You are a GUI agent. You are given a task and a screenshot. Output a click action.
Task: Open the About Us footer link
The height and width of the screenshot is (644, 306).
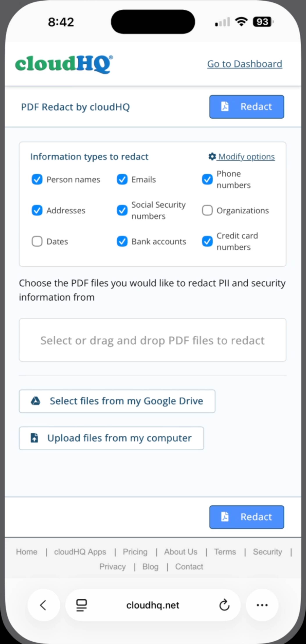[181, 552]
